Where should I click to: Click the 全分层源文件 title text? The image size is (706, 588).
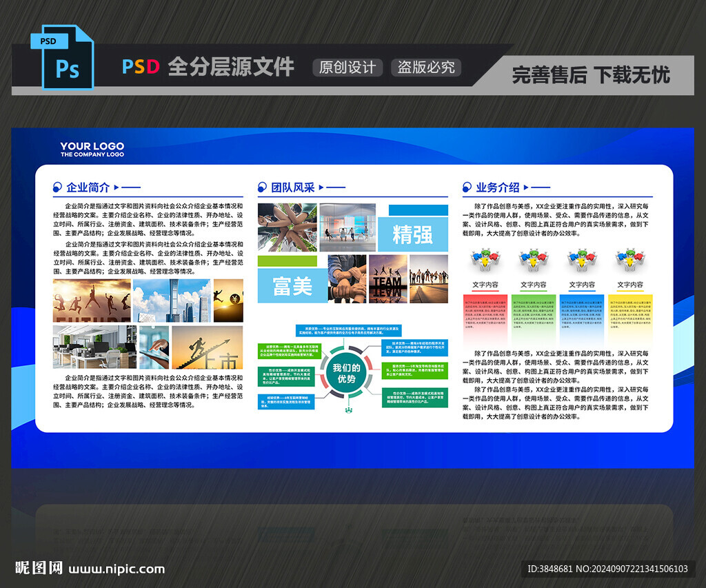231,67
